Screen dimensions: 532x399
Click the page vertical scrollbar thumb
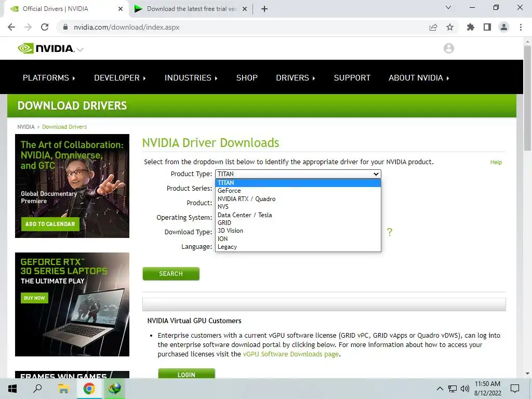[x=527, y=98]
